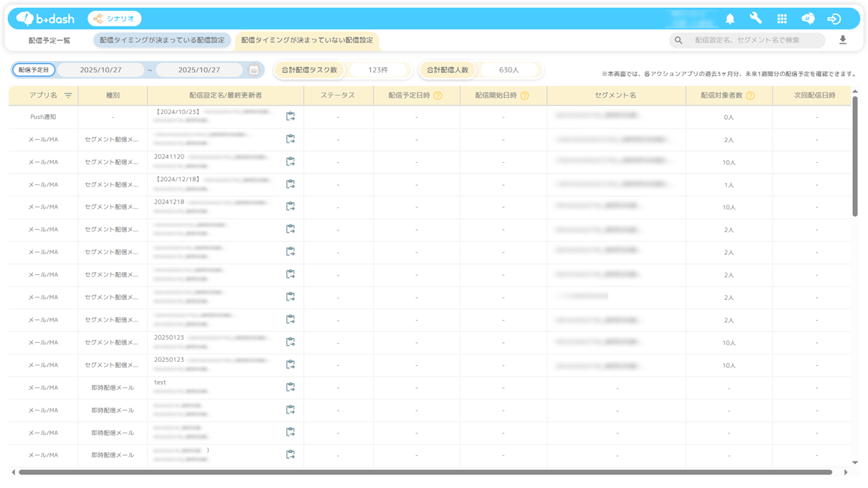Image resolution: width=868 pixels, height=488 pixels.
Task: Focus the 配信設定名 search field
Action: pyautogui.click(x=753, y=40)
